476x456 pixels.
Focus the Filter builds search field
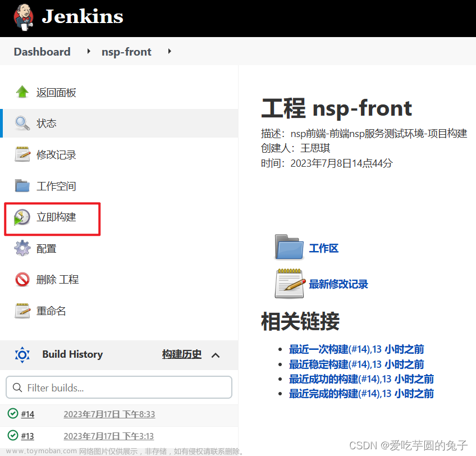click(119, 387)
